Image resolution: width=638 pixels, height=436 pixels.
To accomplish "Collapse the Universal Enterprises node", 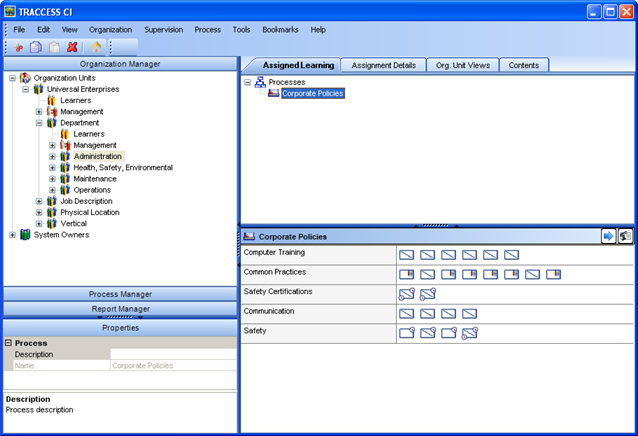I will [25, 89].
